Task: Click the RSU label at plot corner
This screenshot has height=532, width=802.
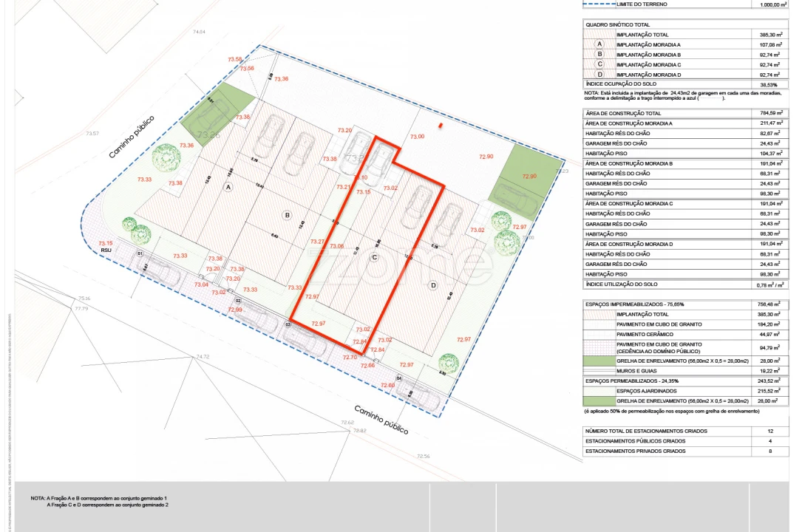Action: pyautogui.click(x=106, y=250)
